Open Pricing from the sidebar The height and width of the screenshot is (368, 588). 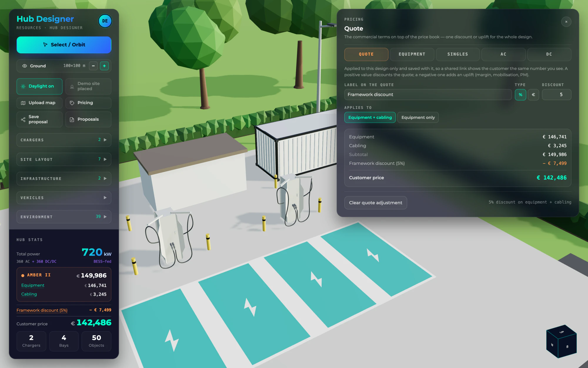pos(88,103)
